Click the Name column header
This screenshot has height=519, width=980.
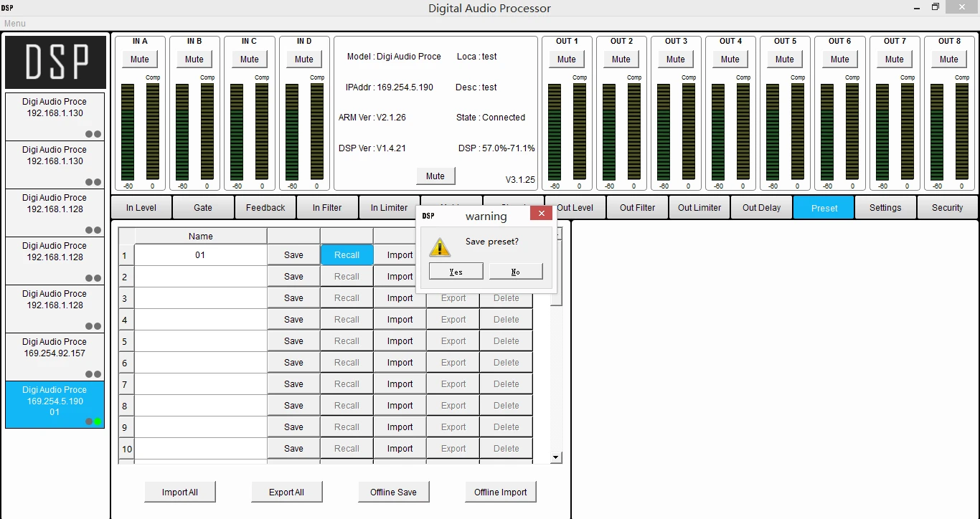click(x=200, y=236)
